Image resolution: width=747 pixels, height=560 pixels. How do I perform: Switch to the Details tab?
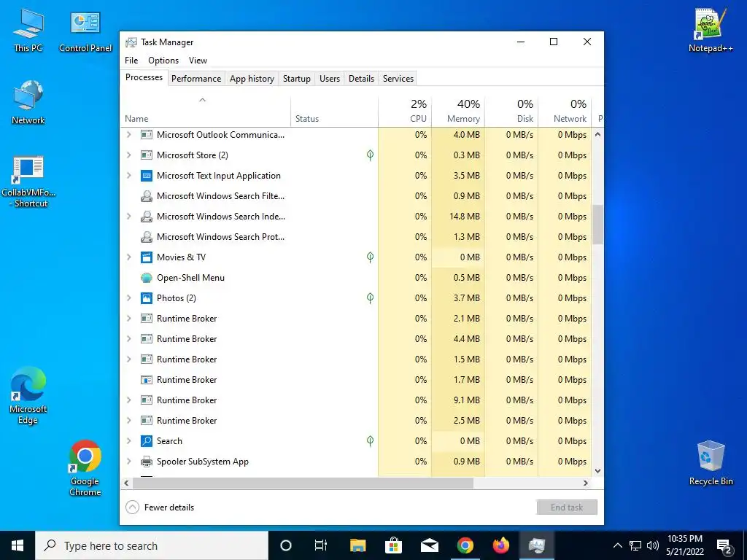click(361, 79)
